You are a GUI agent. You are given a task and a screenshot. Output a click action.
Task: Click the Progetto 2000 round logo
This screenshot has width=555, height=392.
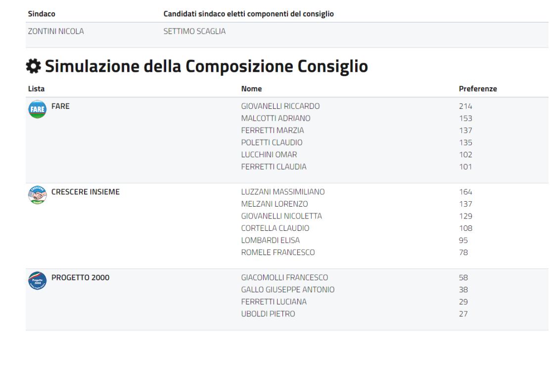(37, 281)
